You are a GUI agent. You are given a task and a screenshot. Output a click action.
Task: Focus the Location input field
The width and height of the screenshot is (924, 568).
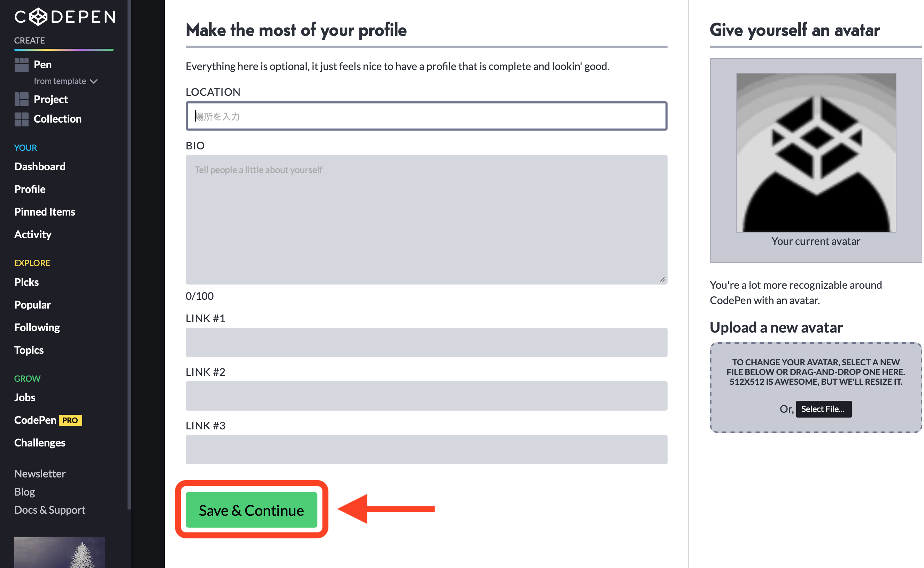pos(426,116)
